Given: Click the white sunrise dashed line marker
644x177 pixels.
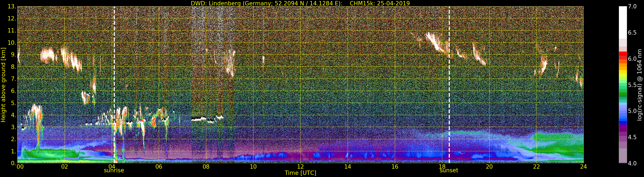Looking at the screenshot, I should pyautogui.click(x=114, y=85).
